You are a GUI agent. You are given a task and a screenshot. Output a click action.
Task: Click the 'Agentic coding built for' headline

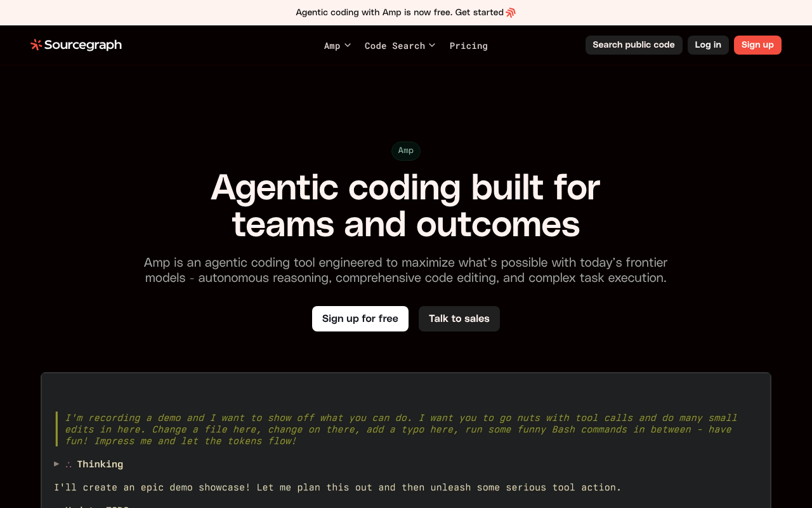(405, 187)
